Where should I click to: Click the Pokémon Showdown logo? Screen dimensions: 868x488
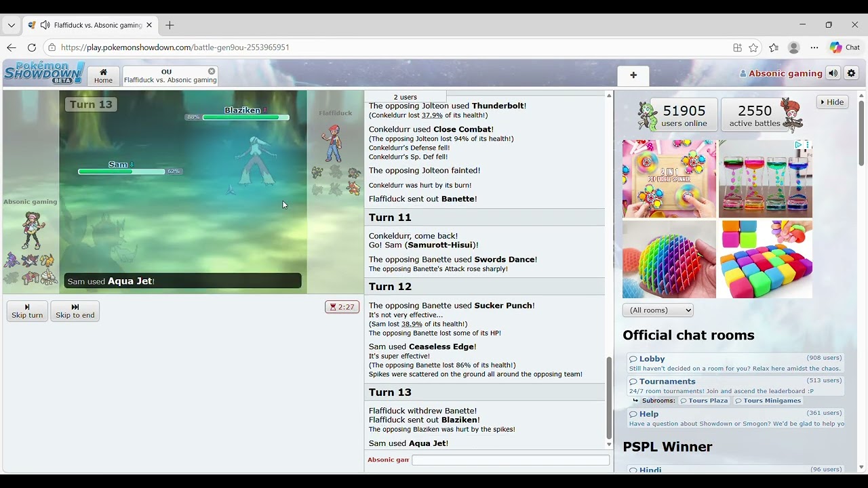(x=44, y=73)
